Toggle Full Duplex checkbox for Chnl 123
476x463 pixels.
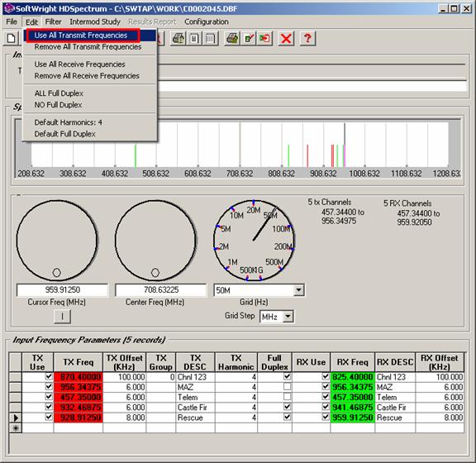coord(287,376)
